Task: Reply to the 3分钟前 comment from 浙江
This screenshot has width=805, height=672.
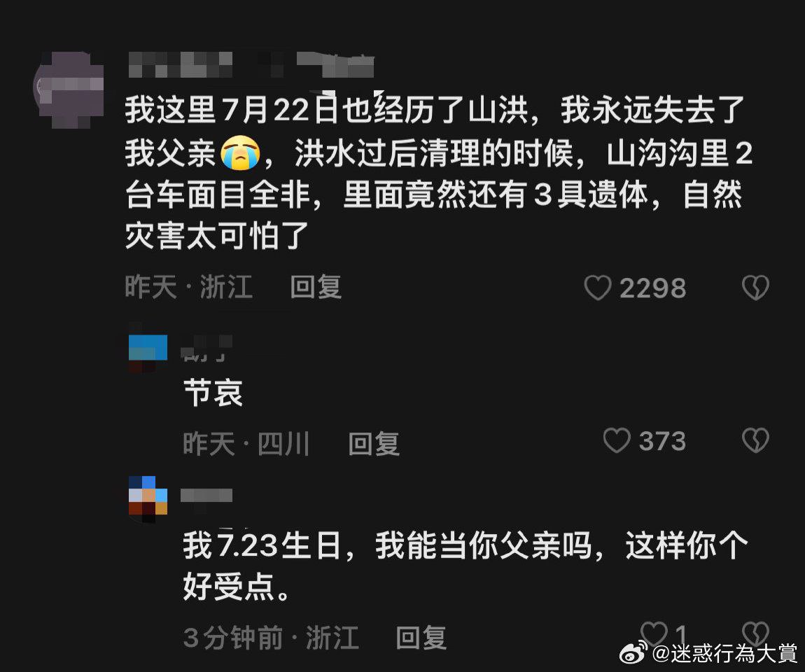Action: (x=421, y=638)
